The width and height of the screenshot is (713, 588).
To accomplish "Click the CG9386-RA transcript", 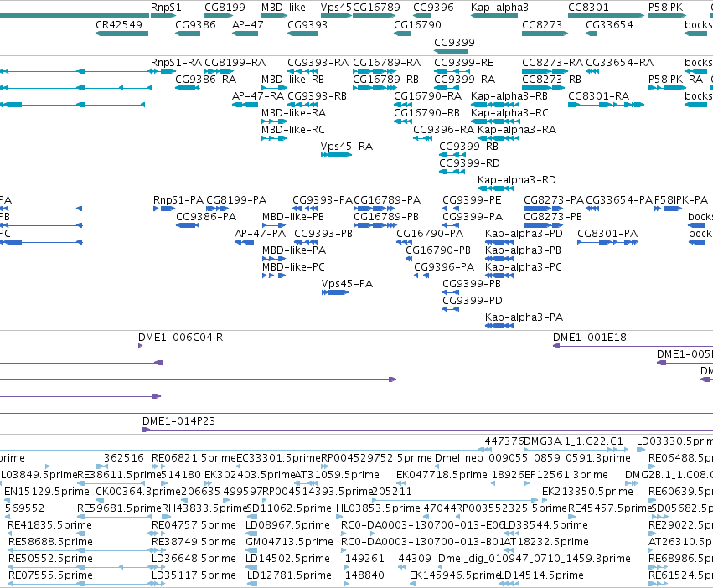I will pyautogui.click(x=188, y=88).
